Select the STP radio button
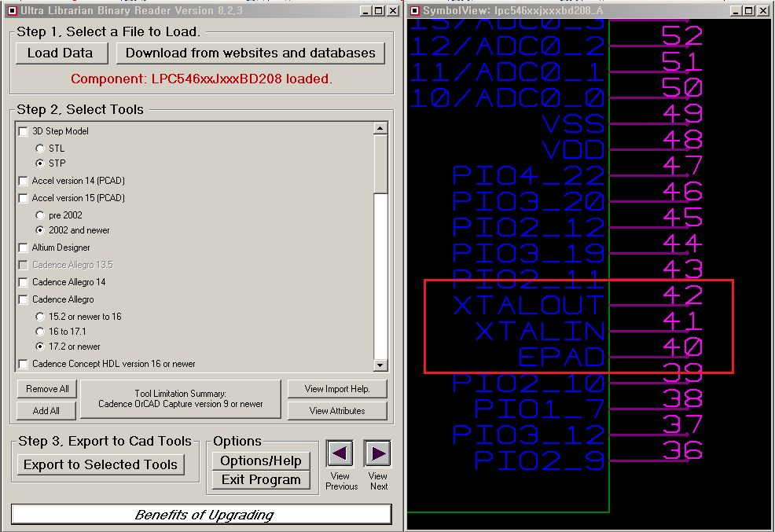The width and height of the screenshot is (775, 532). pyautogui.click(x=40, y=163)
